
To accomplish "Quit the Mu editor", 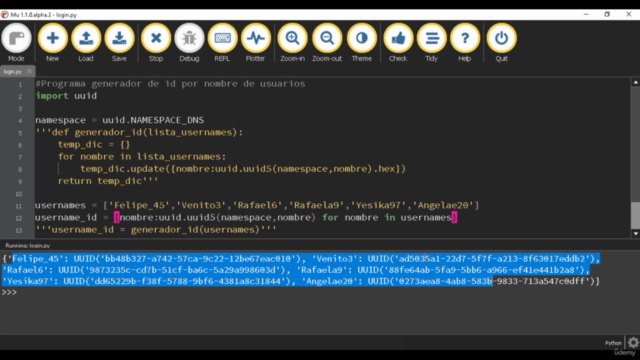I will coord(502,42).
